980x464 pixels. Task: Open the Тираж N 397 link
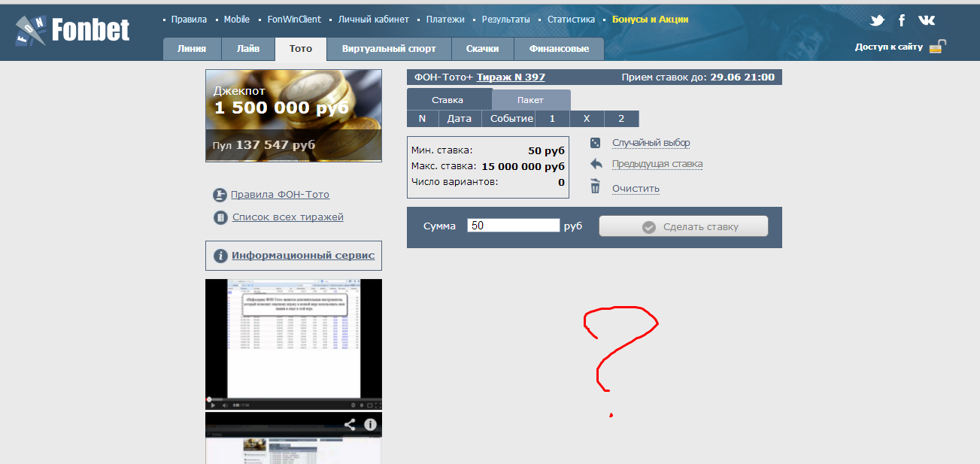click(511, 77)
